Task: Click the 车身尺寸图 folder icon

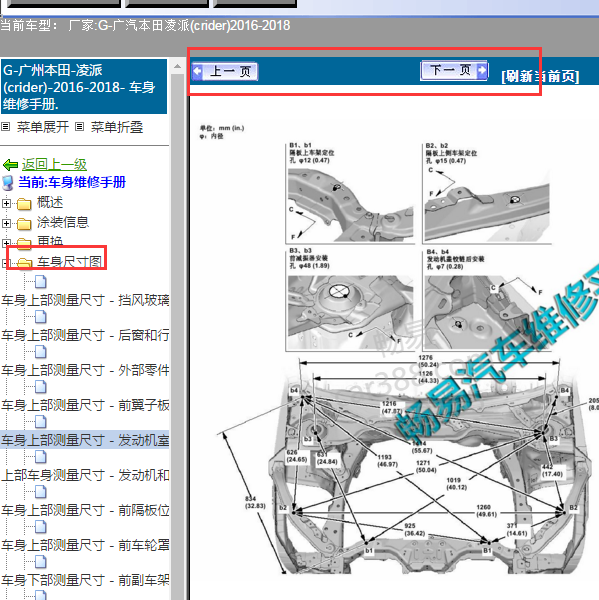Action: tap(25, 262)
